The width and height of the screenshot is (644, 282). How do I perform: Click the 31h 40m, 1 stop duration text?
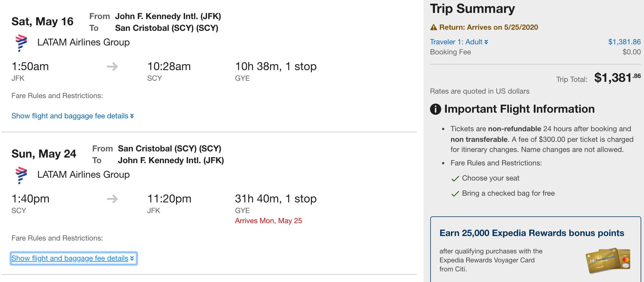(276, 199)
